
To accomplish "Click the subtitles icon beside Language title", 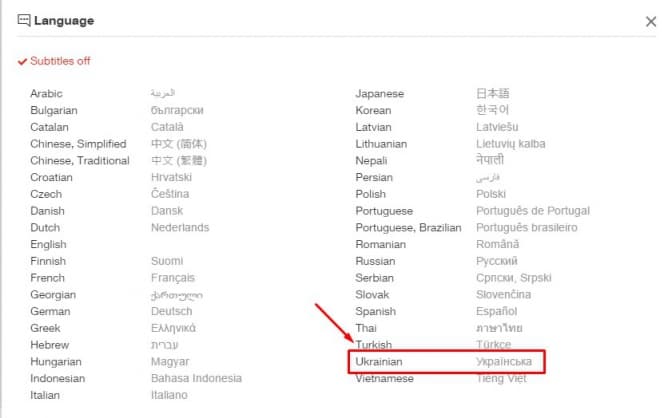I will 24,19.
